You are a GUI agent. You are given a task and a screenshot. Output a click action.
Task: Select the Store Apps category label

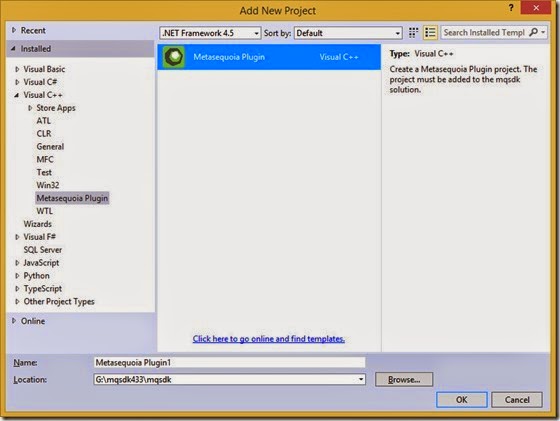[56, 108]
